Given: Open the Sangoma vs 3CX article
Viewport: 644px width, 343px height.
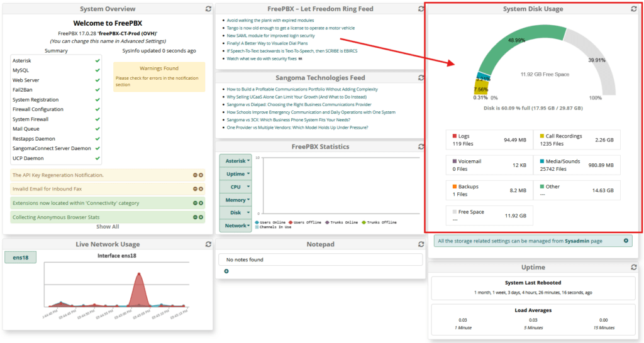Looking at the screenshot, I should click(288, 120).
